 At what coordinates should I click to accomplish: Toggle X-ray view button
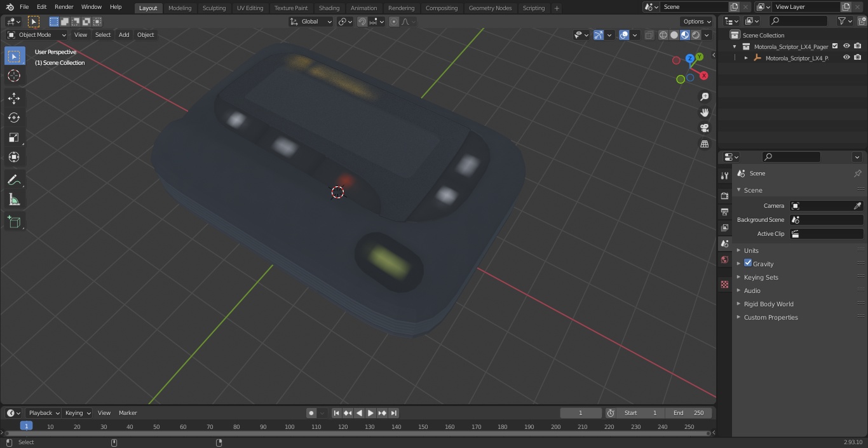point(649,35)
